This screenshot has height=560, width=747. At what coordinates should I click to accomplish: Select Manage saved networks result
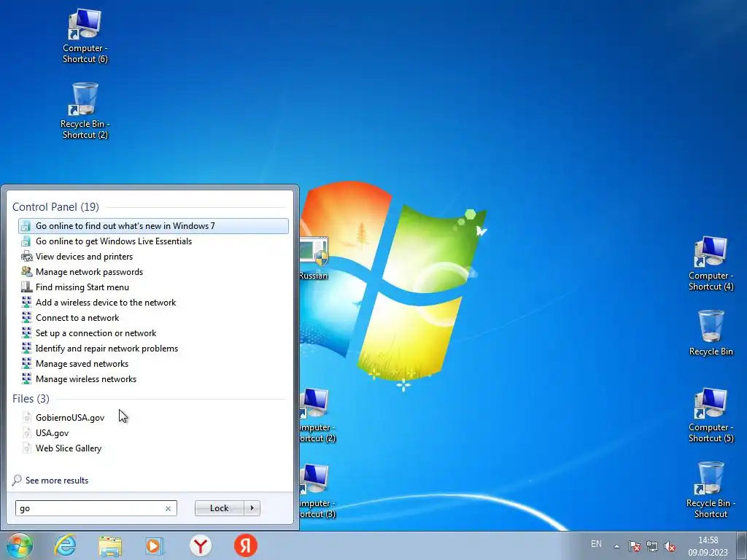pos(153,364)
